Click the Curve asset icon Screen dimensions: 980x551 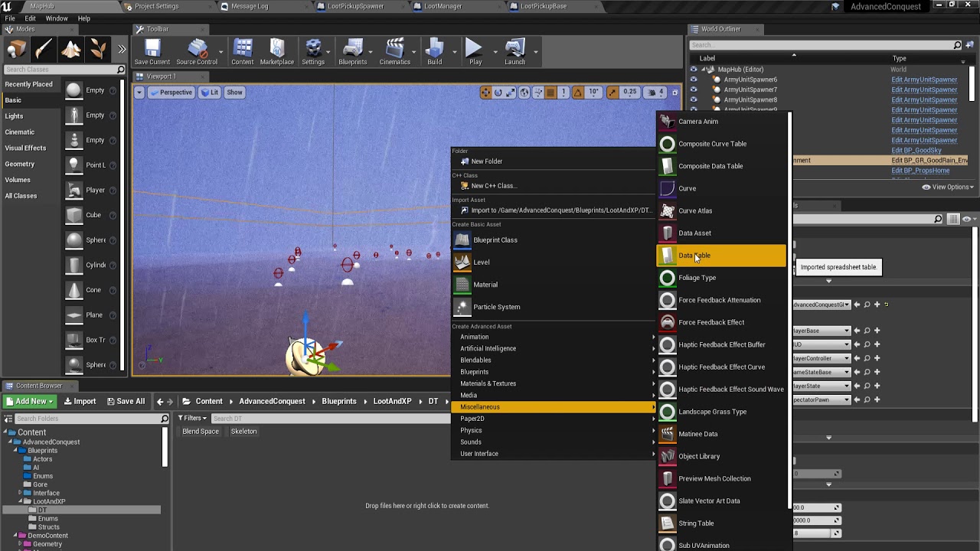tap(668, 188)
